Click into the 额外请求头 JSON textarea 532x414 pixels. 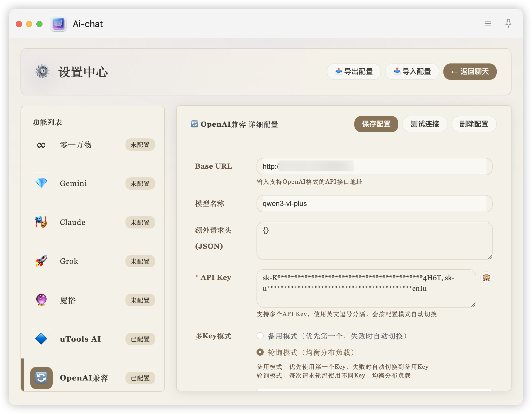[374, 241]
